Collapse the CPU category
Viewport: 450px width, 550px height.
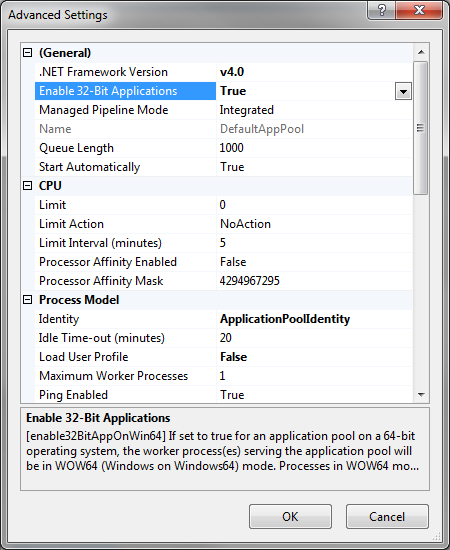27,186
